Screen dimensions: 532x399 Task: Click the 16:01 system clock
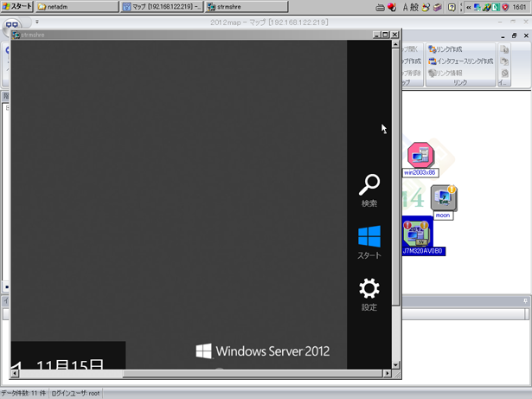pyautogui.click(x=519, y=7)
